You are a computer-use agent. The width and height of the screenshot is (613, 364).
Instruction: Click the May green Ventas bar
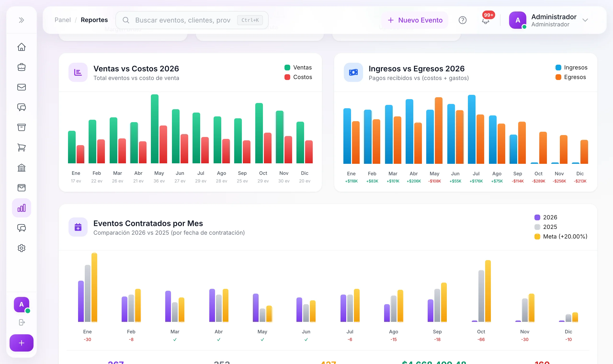(x=155, y=129)
